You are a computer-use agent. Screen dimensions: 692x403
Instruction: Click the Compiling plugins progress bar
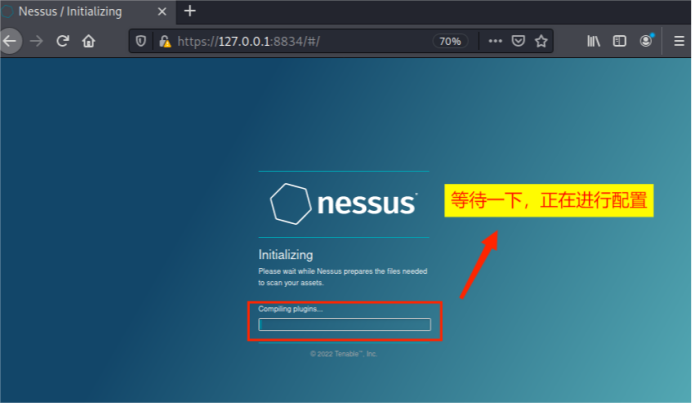click(x=345, y=324)
